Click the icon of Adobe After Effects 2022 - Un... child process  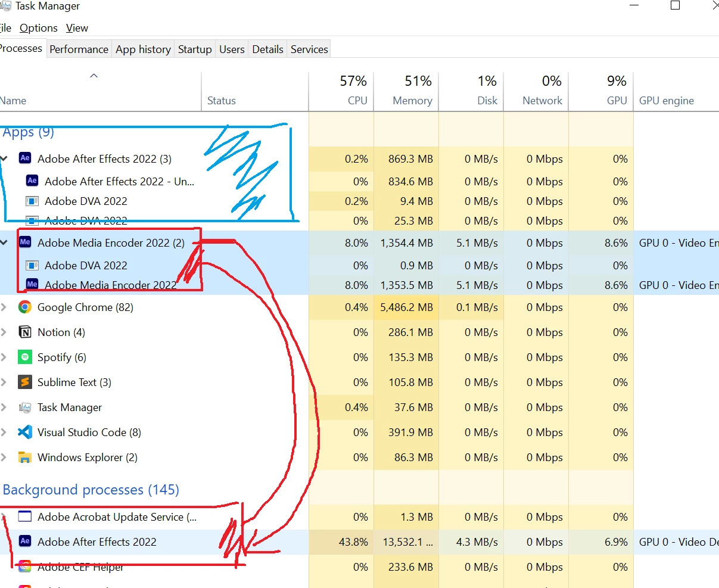[32, 181]
